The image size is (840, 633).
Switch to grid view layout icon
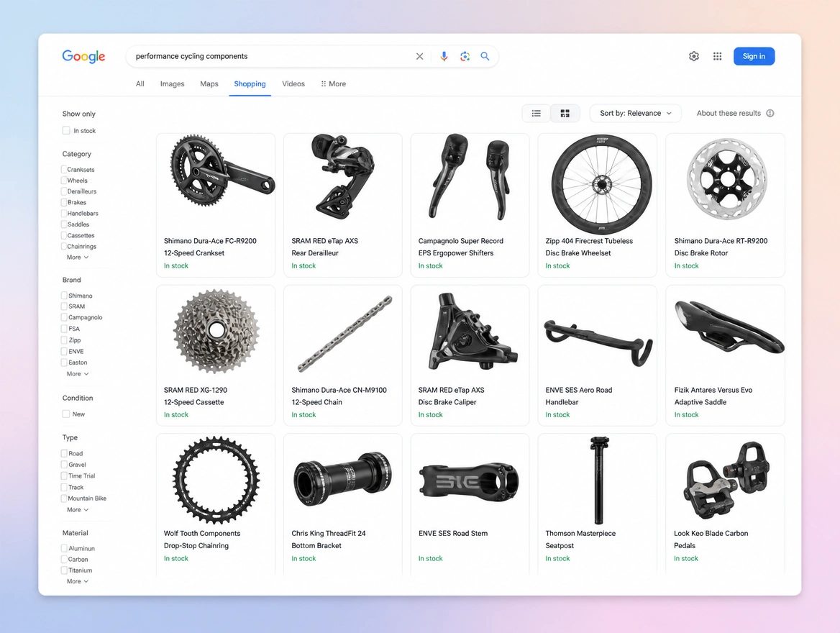click(x=565, y=113)
